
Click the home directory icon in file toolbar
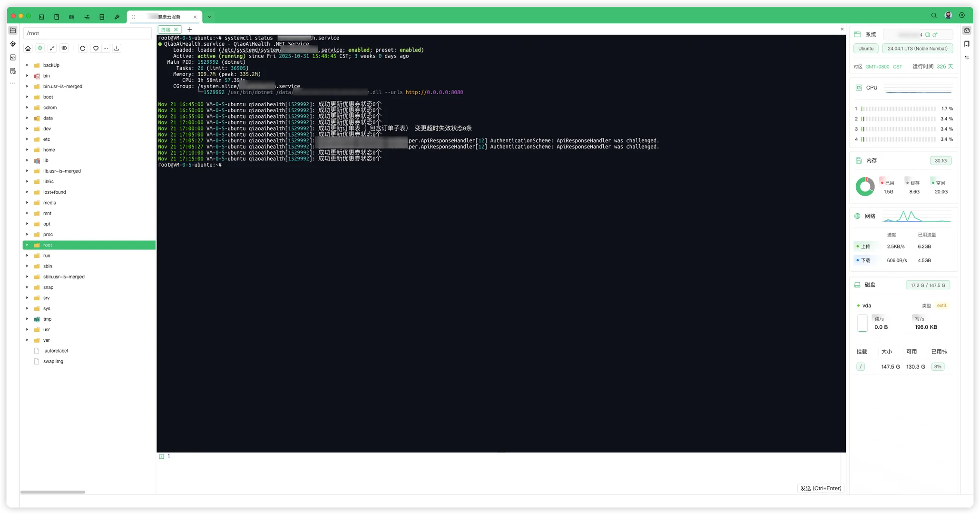(28, 48)
